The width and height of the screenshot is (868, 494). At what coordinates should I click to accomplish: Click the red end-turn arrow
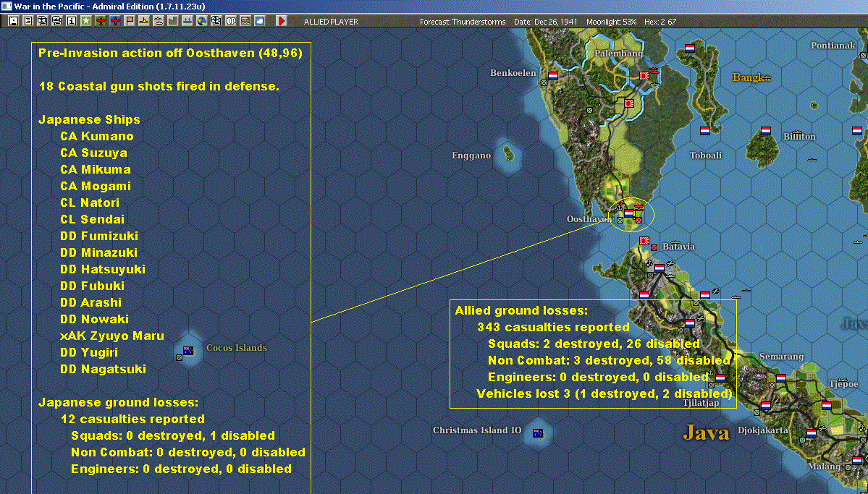(x=282, y=21)
